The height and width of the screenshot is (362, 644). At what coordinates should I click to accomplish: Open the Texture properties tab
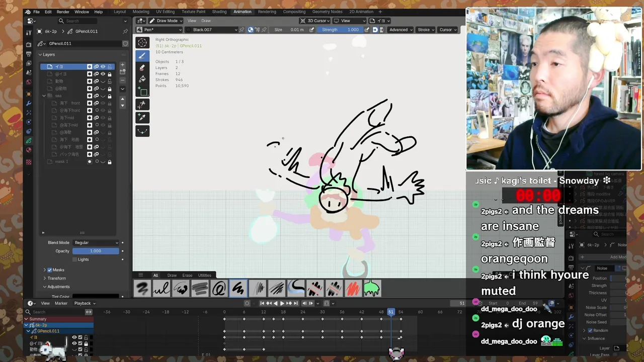point(29,162)
